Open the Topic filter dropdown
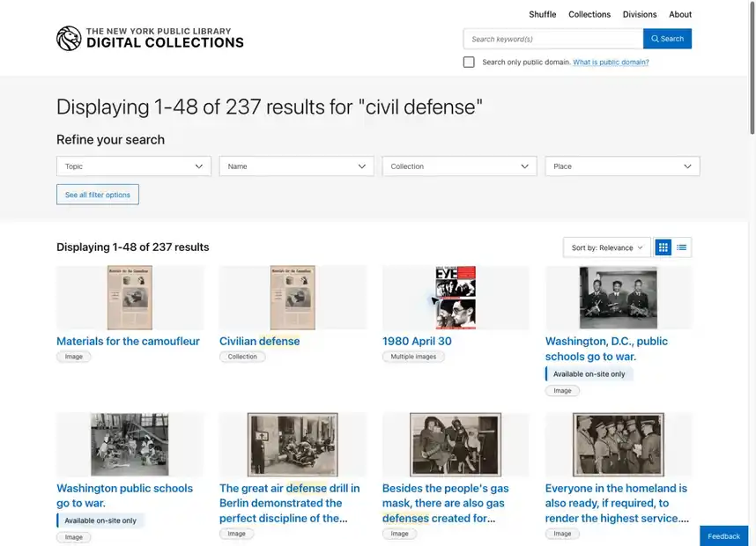This screenshot has height=546, width=756. pyautogui.click(x=134, y=166)
